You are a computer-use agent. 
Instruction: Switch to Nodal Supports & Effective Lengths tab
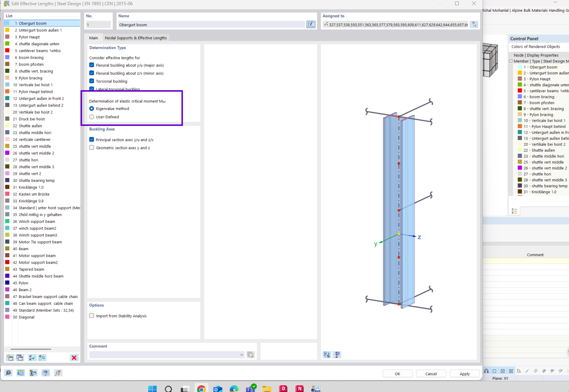click(135, 38)
